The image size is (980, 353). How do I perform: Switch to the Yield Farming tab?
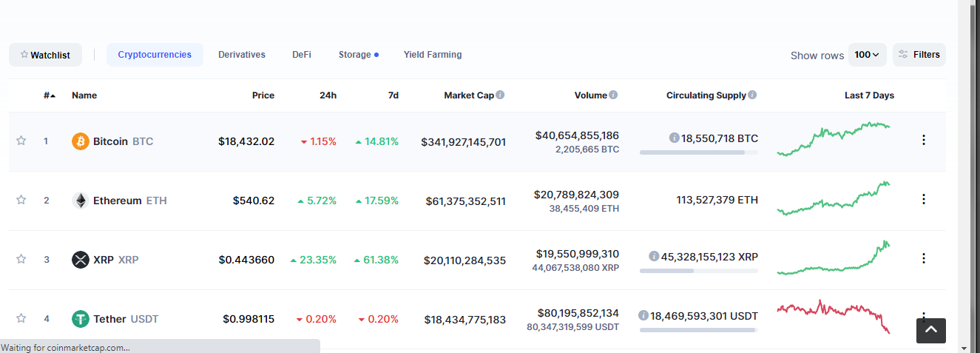pyautogui.click(x=433, y=55)
